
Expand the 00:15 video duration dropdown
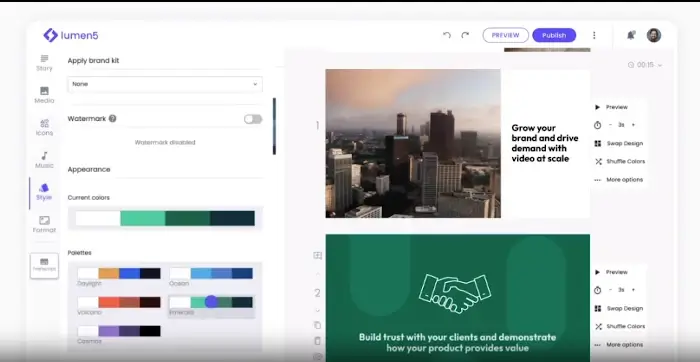coord(645,65)
